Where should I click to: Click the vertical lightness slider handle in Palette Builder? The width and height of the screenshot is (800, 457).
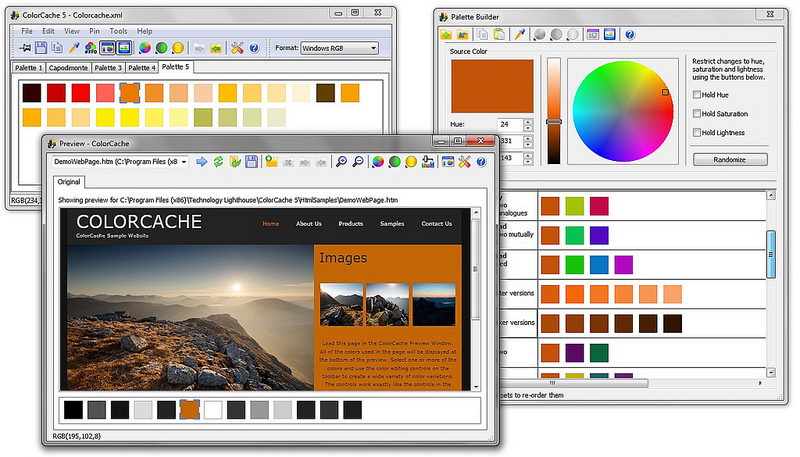[554, 121]
